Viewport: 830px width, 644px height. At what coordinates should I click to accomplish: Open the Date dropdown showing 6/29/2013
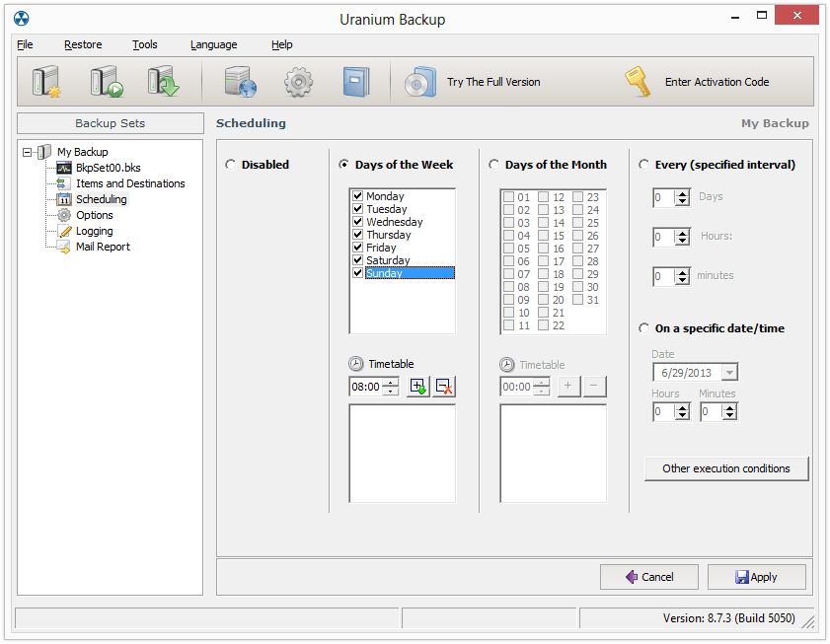coord(728,372)
